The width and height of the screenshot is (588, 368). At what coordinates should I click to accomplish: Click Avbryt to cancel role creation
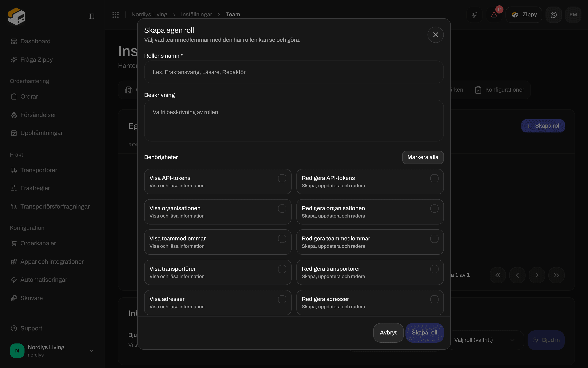(388, 333)
